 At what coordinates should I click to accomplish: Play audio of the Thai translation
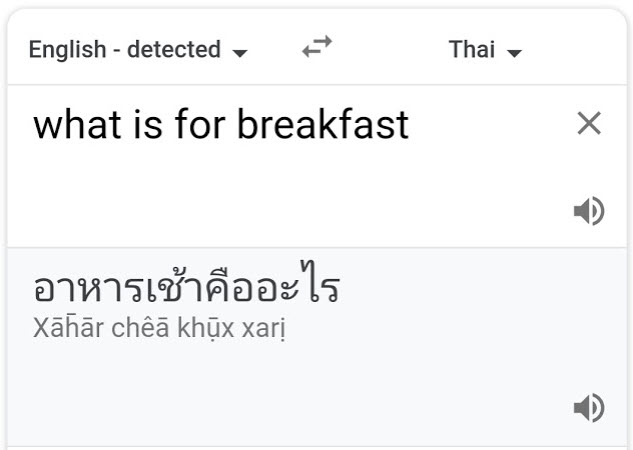click(x=589, y=408)
